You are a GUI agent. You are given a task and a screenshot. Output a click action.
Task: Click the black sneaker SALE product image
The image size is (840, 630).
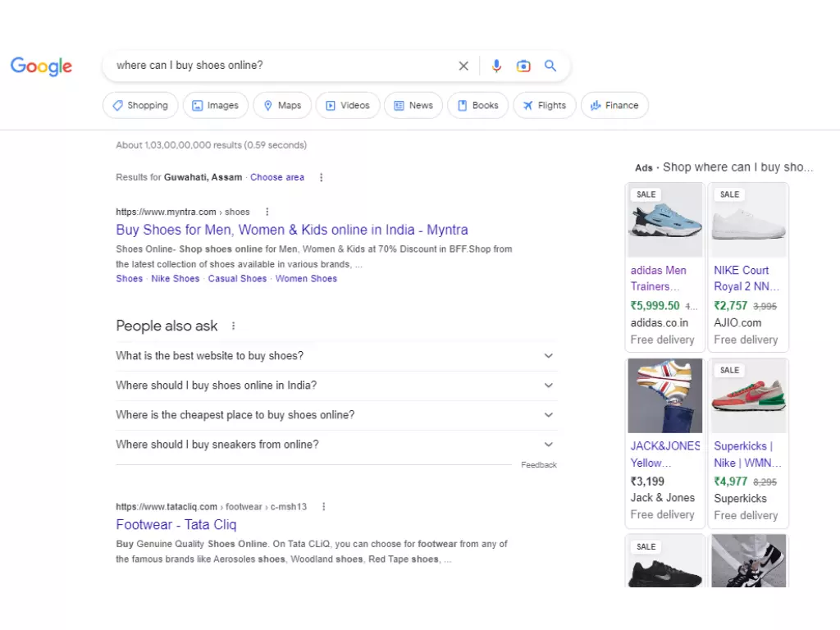point(664,561)
